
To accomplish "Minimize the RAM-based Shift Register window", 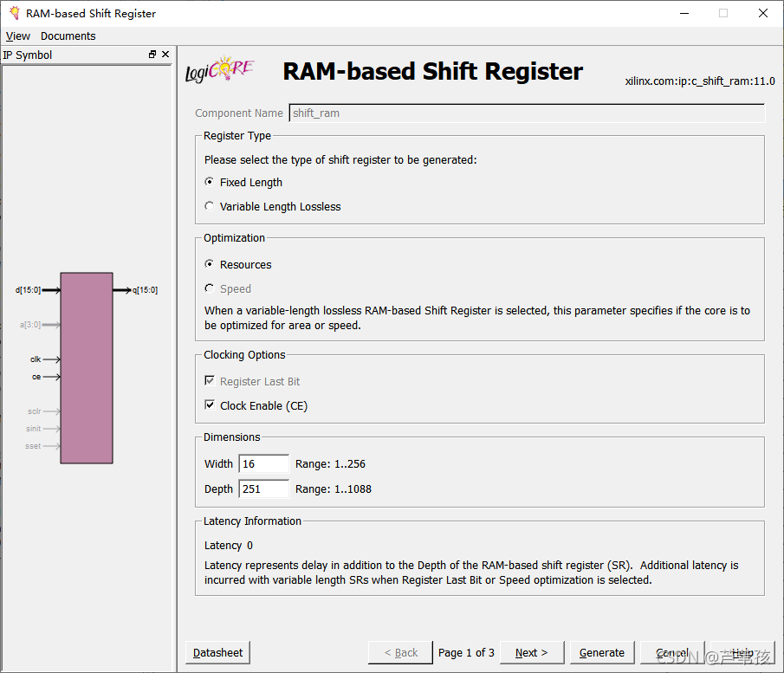I will (x=684, y=13).
